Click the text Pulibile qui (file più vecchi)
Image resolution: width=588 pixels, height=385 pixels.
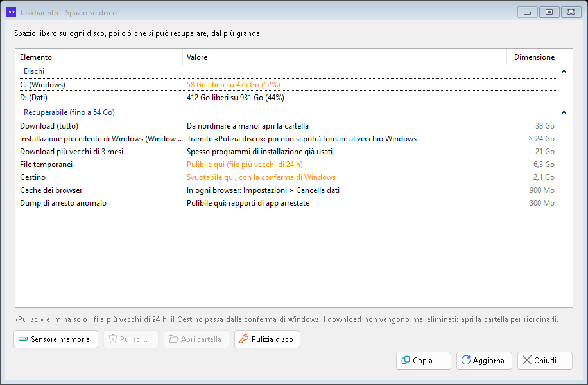(245, 164)
